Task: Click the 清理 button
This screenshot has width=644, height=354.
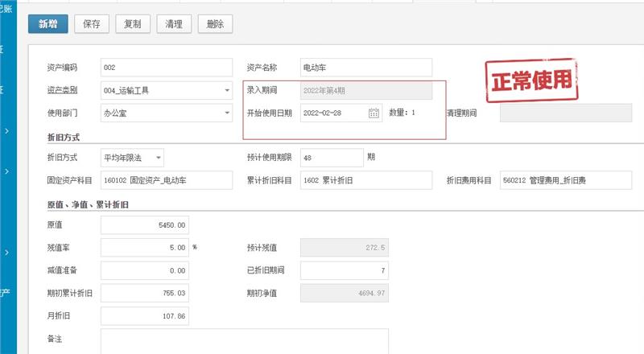Action: (173, 24)
